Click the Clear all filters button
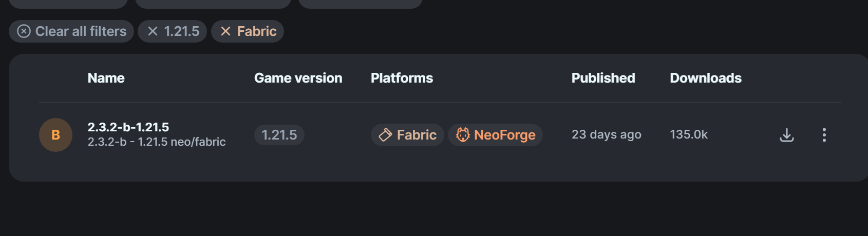This screenshot has height=236, width=868. point(71,31)
